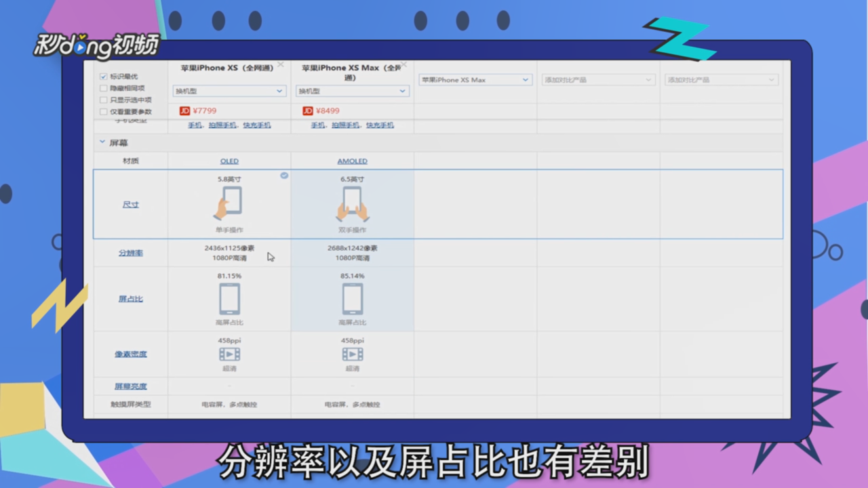Open the fifth column 添加对比产品 dropdown
The image size is (868, 488).
point(721,80)
